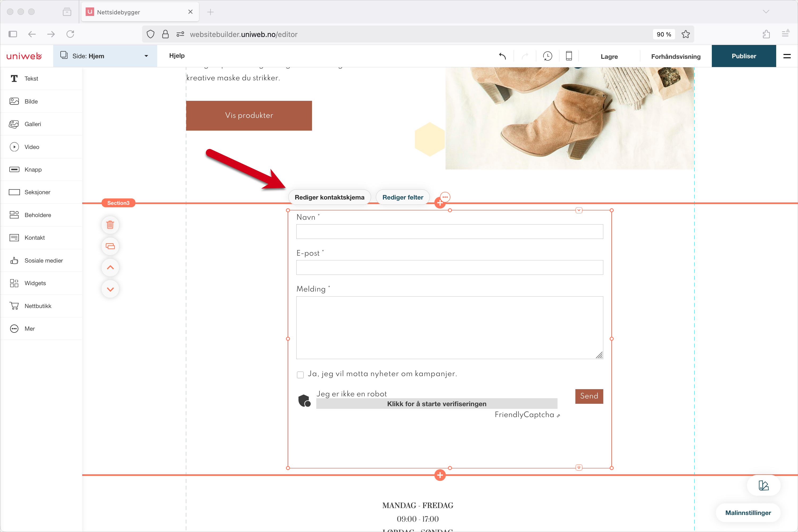This screenshot has width=798, height=532.
Task: Select the Bilde element in sidebar
Action: click(41, 101)
